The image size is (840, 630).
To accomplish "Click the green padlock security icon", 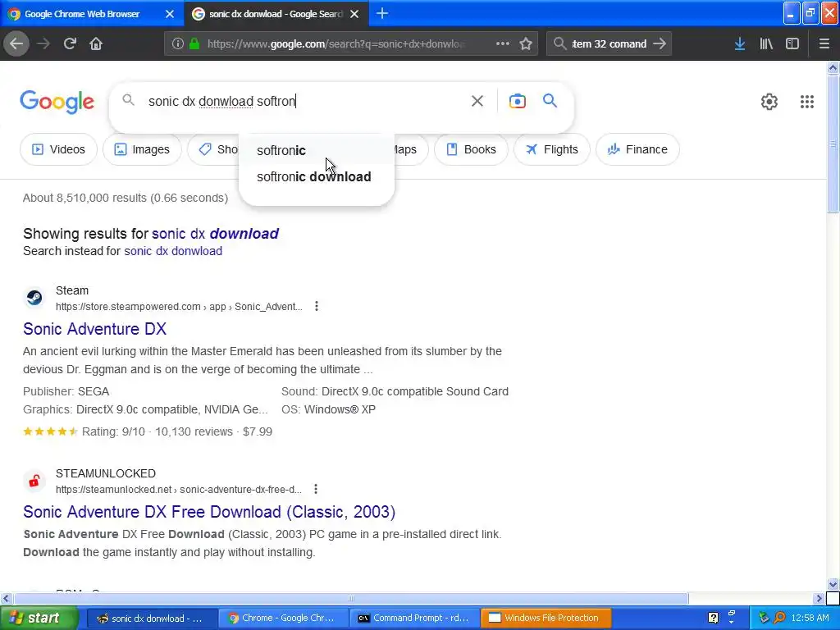I will [x=194, y=44].
